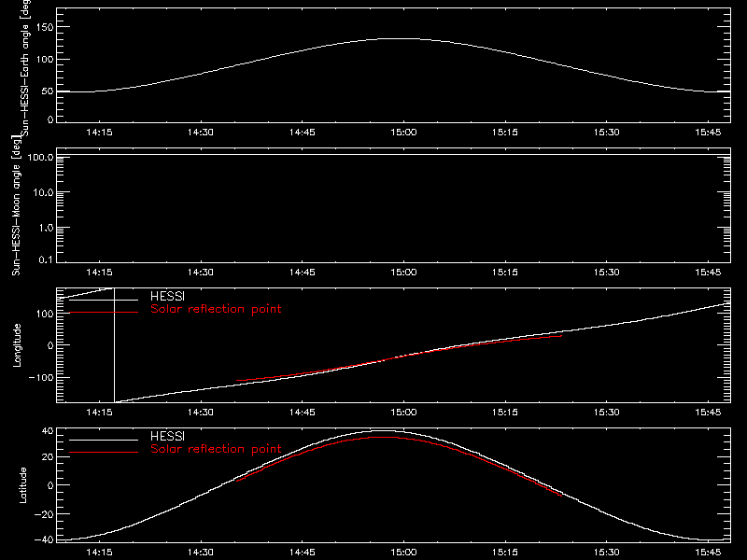Select the 1.0 tick on Moon angle axis
747x560 pixels.
coord(46,228)
